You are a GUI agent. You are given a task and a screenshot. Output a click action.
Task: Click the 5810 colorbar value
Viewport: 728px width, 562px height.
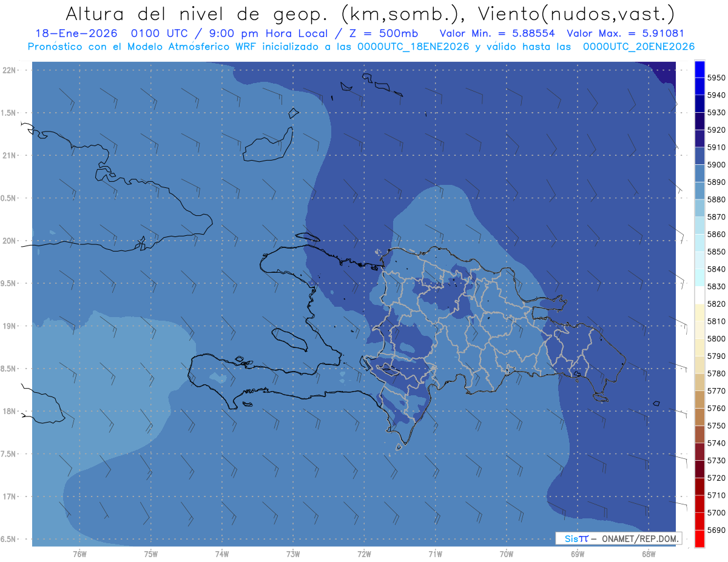click(x=716, y=321)
